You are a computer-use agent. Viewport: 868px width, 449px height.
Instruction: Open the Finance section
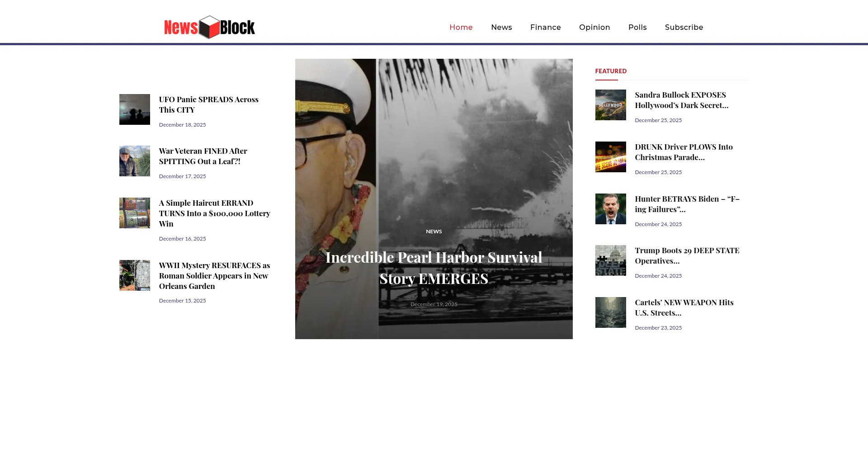click(x=545, y=27)
